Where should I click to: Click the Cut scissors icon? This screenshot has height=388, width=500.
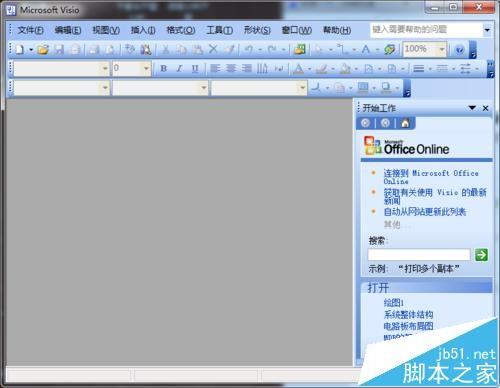(166, 50)
